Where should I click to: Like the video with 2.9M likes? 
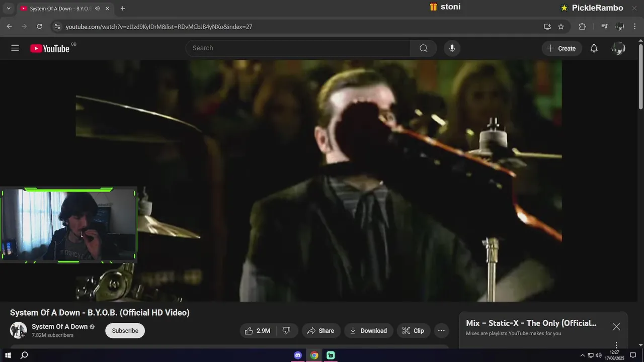258,331
